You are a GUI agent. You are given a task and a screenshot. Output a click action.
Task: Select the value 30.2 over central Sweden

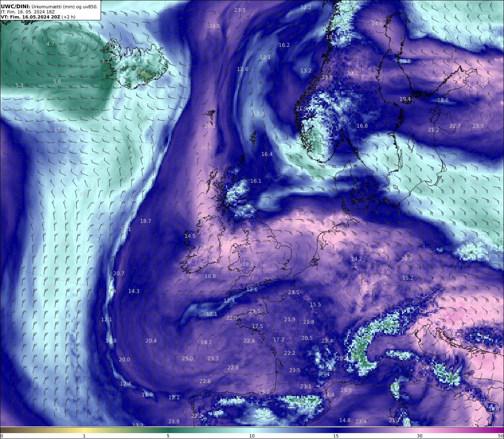[353, 73]
